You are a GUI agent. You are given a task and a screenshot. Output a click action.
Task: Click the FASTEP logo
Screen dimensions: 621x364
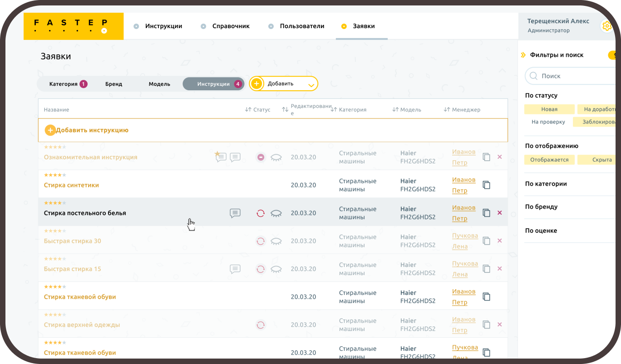click(x=74, y=26)
